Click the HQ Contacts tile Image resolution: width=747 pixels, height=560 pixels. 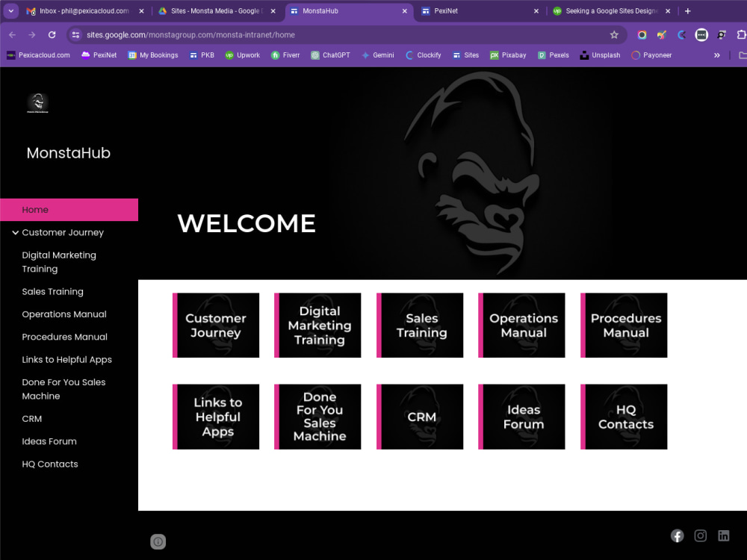pos(624,417)
